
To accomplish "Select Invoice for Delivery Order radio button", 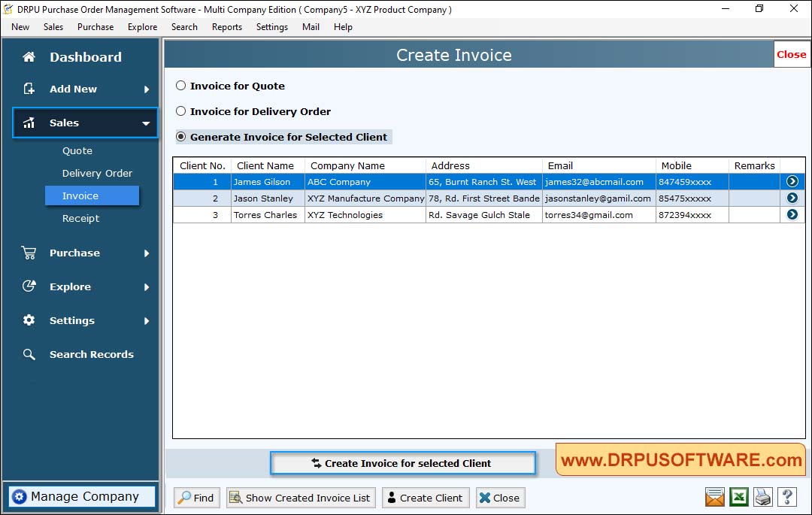I will pyautogui.click(x=180, y=111).
